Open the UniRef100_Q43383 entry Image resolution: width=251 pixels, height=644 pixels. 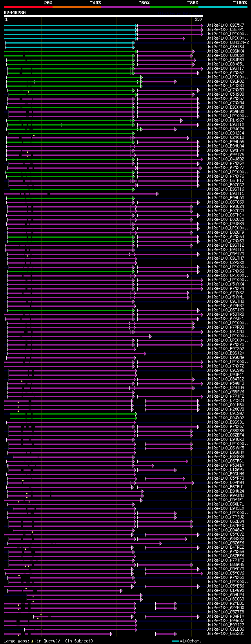tap(225, 86)
